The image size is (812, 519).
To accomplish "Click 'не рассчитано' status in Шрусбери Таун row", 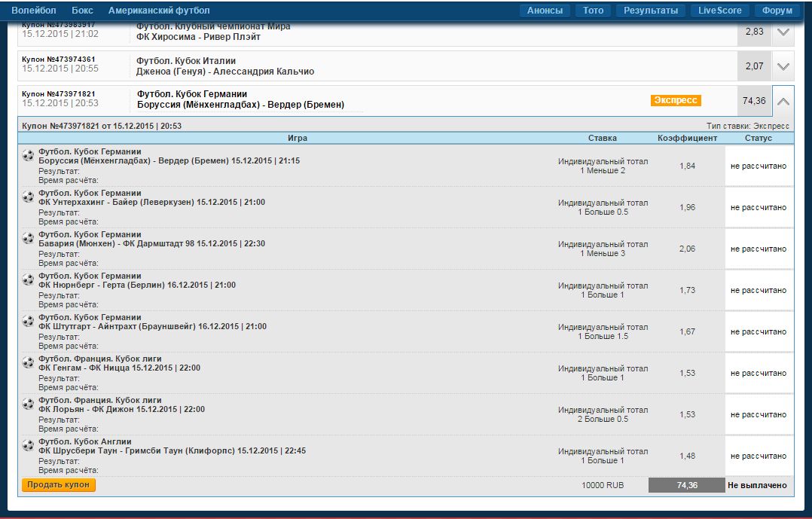I will (758, 456).
